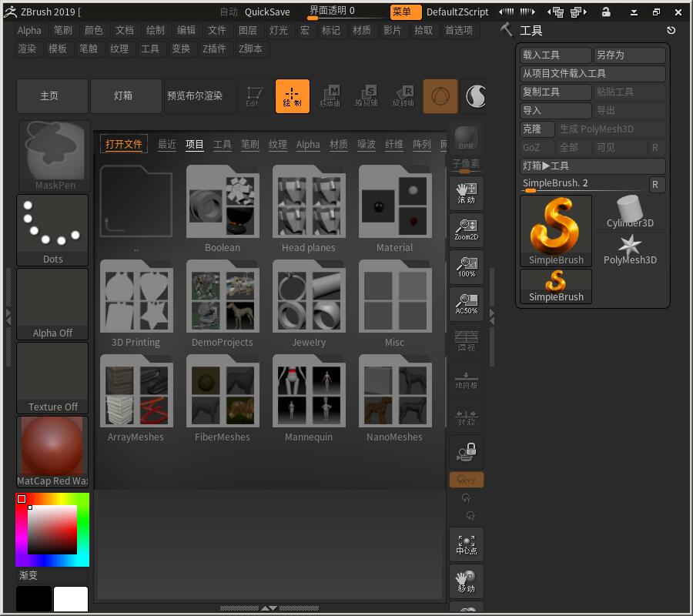
Task: Select the black secondary color swatch
Action: tap(34, 599)
